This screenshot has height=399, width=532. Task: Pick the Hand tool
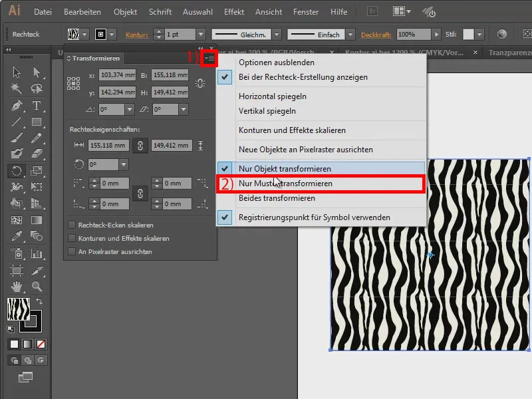16,287
